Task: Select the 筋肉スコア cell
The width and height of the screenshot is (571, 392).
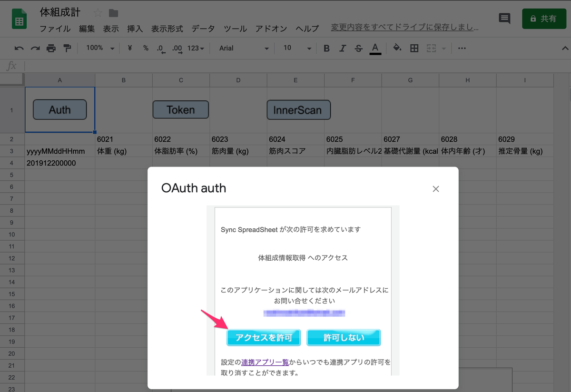Action: [295, 151]
